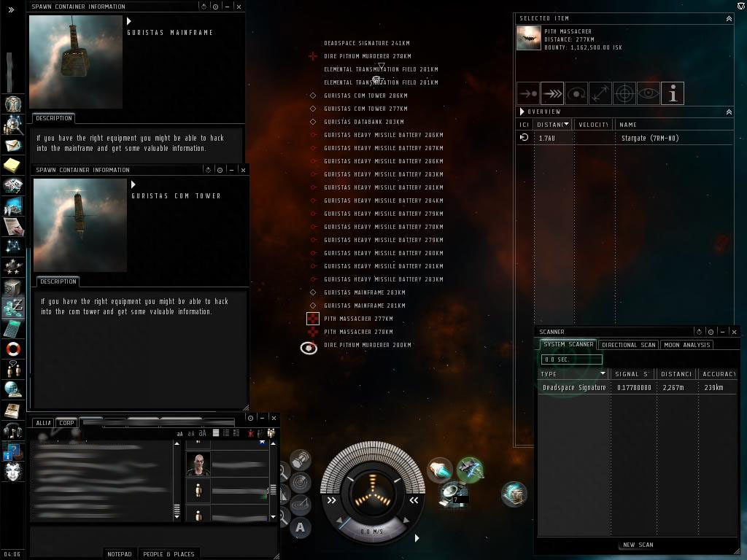Collapse the Overview panel chevron
747x560 pixels.
tap(729, 112)
